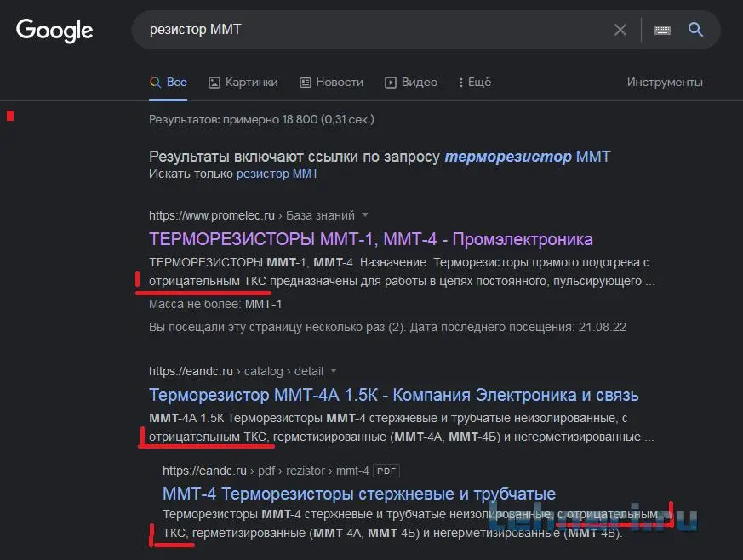The height and width of the screenshot is (560, 743).
Task: Switch to the Видео tab
Action: tap(411, 83)
